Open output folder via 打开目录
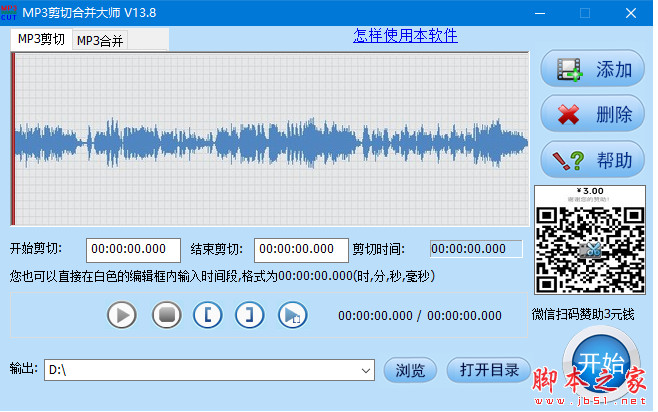The height and width of the screenshot is (412, 658). 489,370
